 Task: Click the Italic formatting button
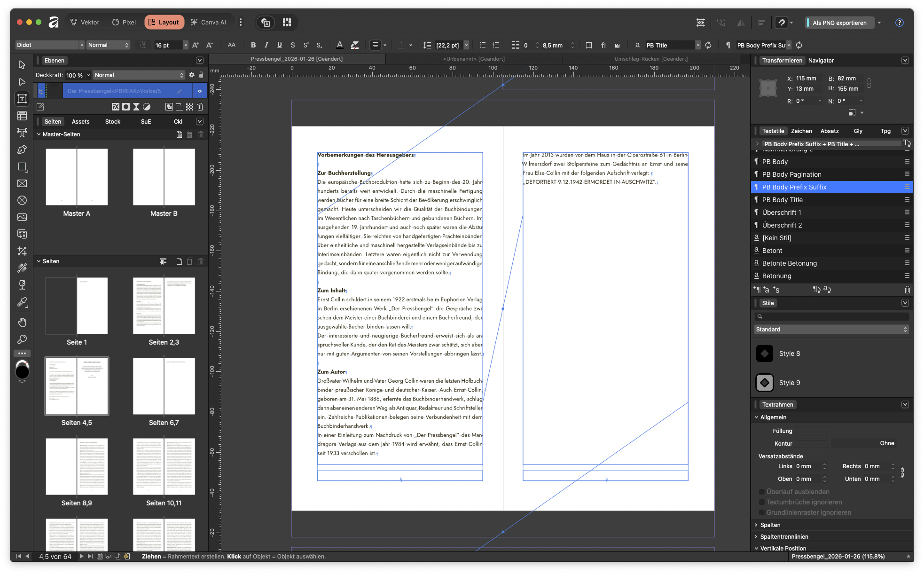pyautogui.click(x=266, y=45)
